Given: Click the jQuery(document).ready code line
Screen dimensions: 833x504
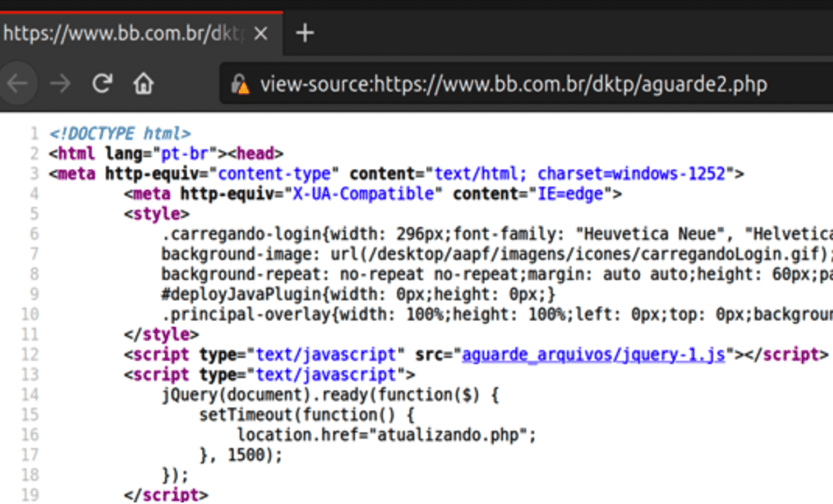Looking at the screenshot, I should pos(330,394).
